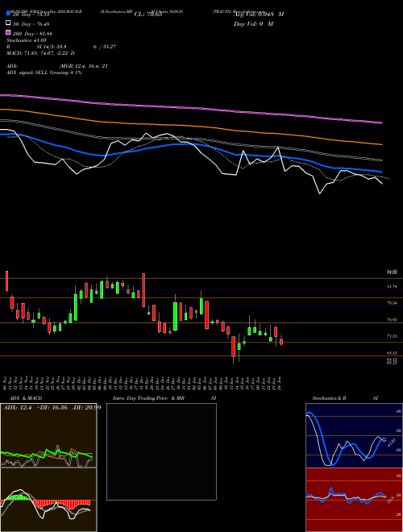Open the MACD histogram chart panel

48,500
